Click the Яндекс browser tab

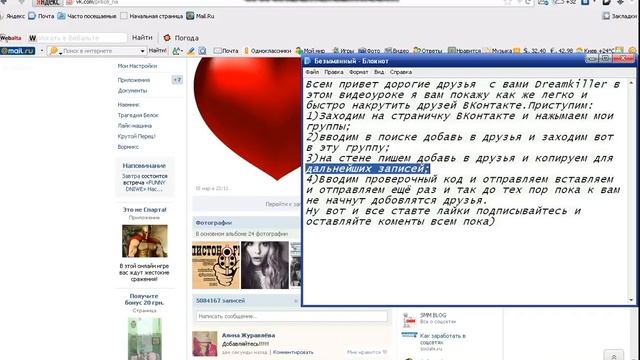(47, 2)
